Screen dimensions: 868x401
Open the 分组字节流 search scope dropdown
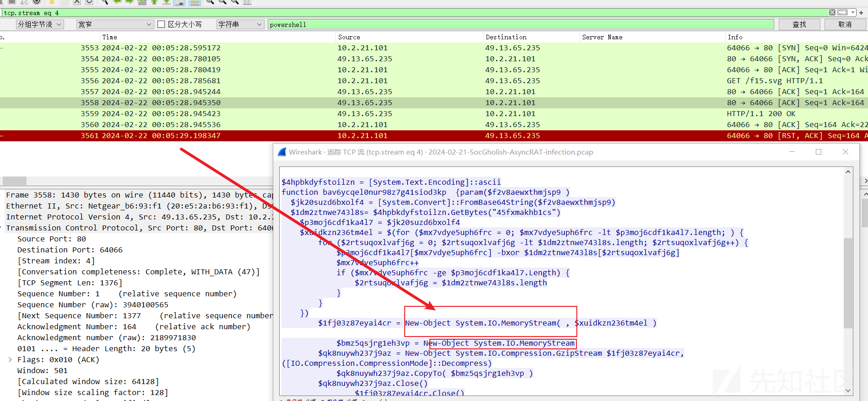40,24
